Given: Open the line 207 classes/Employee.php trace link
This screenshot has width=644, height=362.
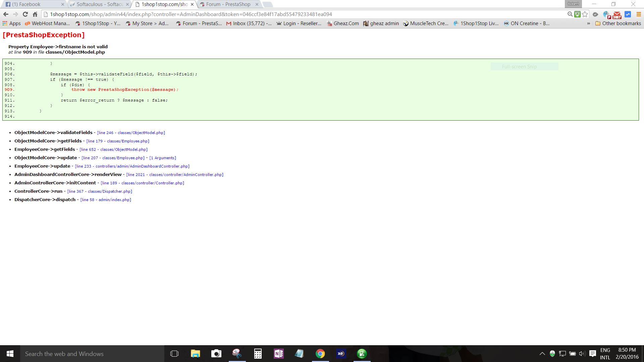Looking at the screenshot, I should [x=113, y=158].
